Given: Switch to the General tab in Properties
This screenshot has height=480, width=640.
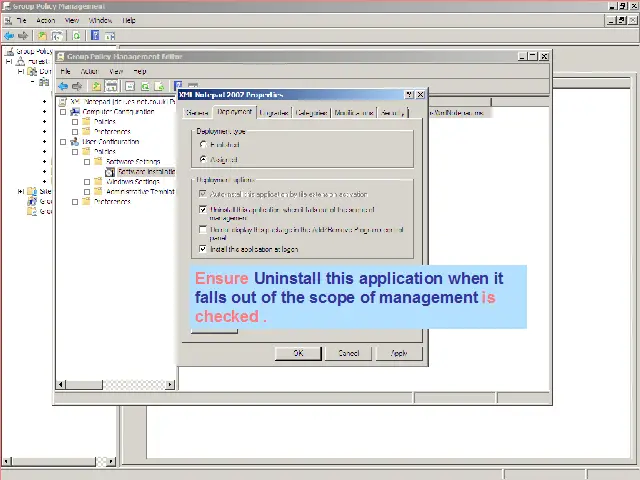Looking at the screenshot, I should coord(197,113).
